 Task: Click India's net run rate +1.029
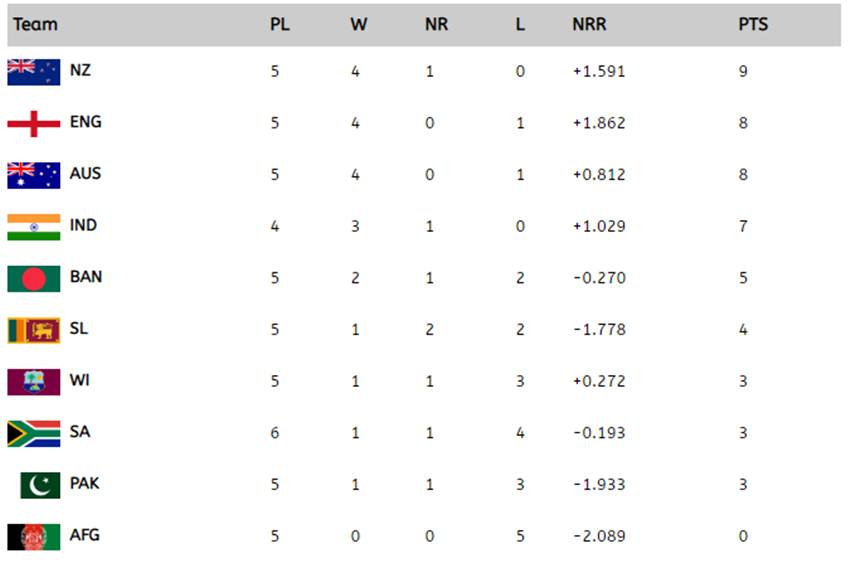(598, 226)
